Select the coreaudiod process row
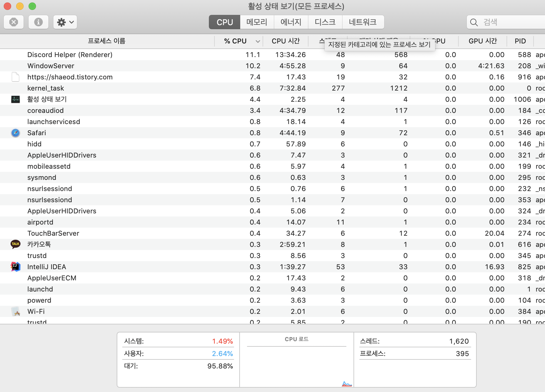Viewport: 545px width, 392px height. coord(272,110)
